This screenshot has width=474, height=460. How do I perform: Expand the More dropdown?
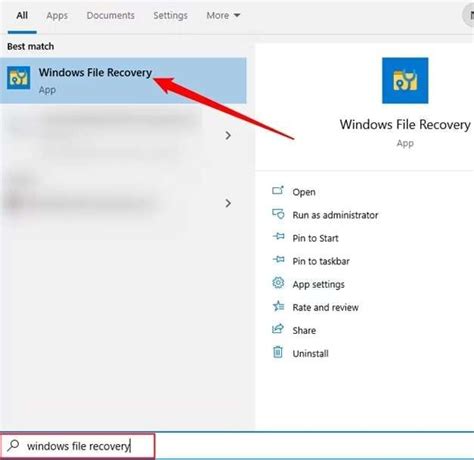tap(223, 16)
